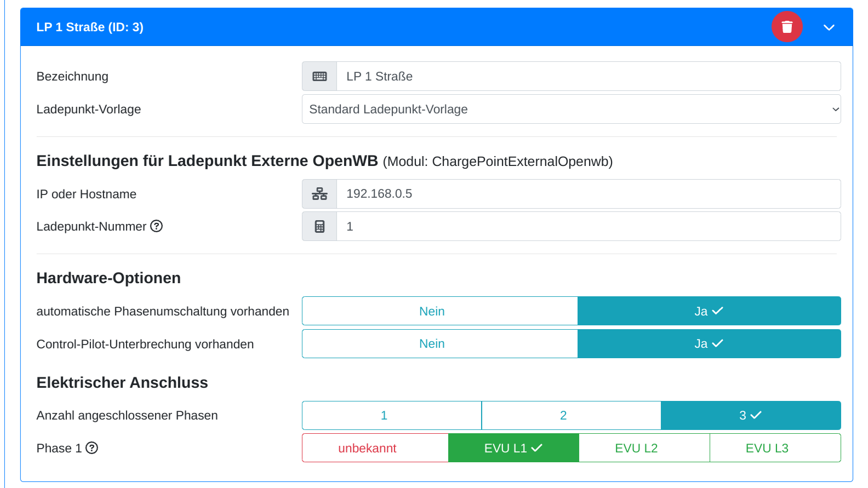Click the keyboard icon beside Bezeichnung

(319, 77)
